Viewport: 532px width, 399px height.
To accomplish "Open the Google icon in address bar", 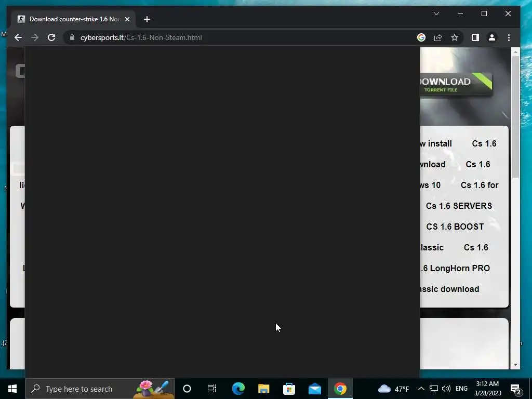I will (x=421, y=37).
